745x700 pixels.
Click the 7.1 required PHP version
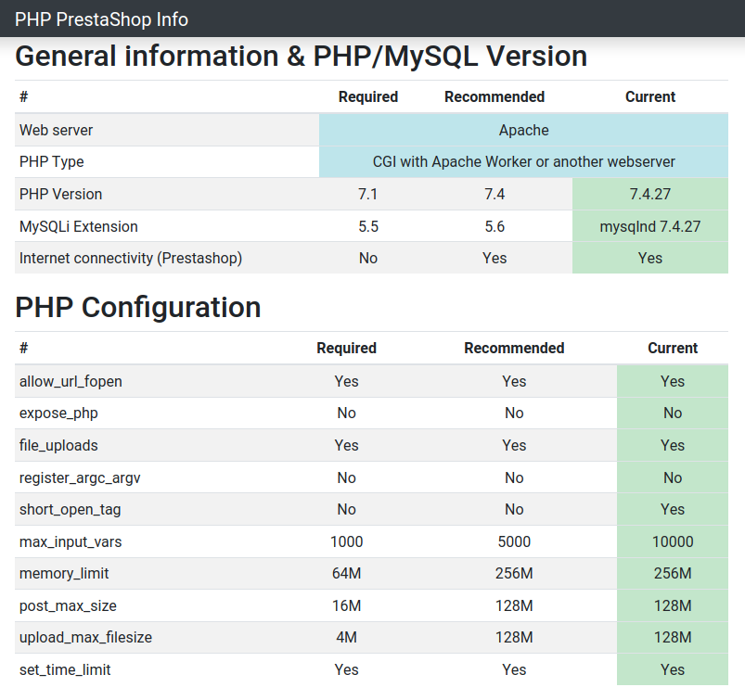(x=367, y=194)
